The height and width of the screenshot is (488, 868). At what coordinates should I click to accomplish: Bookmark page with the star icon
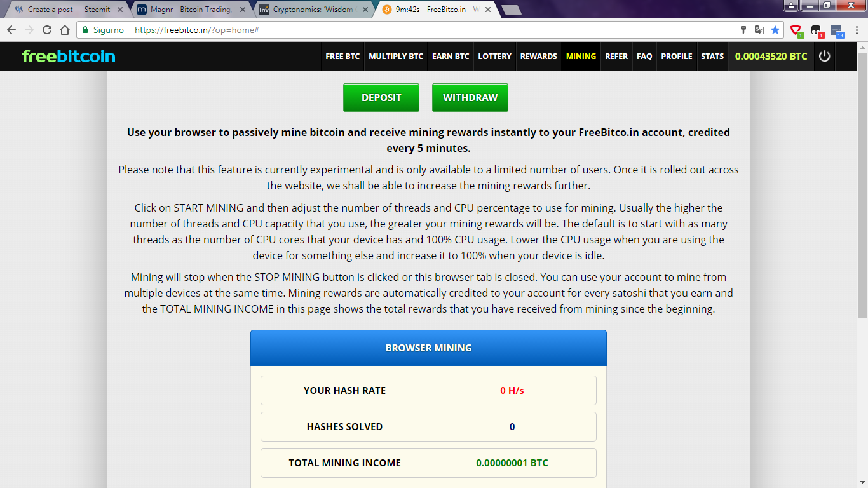tap(775, 30)
